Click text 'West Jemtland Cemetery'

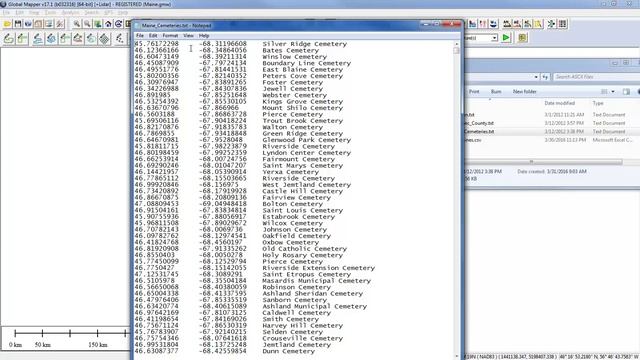(x=307, y=185)
